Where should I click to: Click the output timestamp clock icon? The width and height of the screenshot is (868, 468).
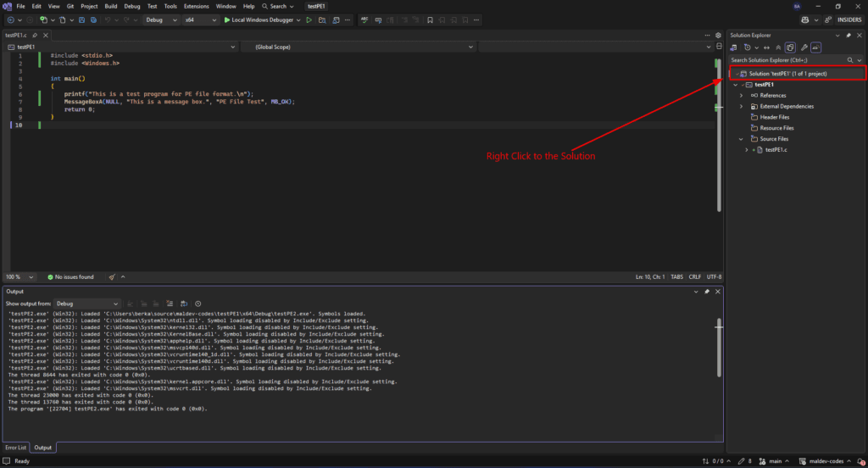(x=198, y=303)
